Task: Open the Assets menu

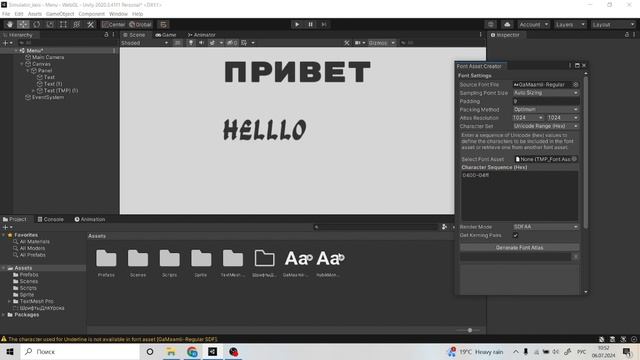Action: click(x=35, y=14)
